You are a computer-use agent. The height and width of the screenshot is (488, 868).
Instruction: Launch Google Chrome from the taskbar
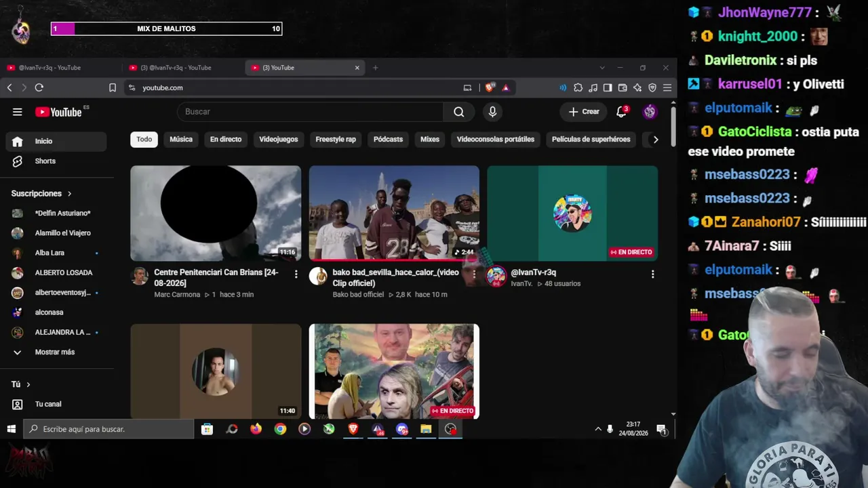tap(280, 429)
